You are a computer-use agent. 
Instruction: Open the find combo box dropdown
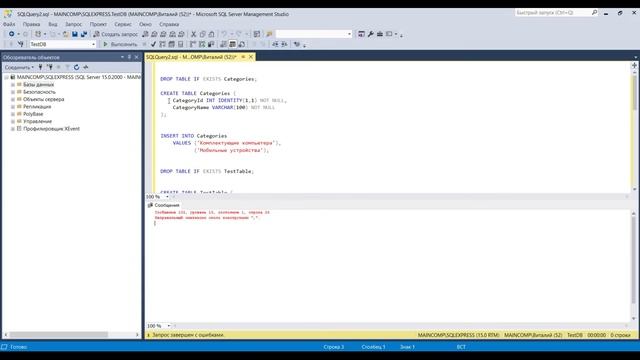pos(349,34)
